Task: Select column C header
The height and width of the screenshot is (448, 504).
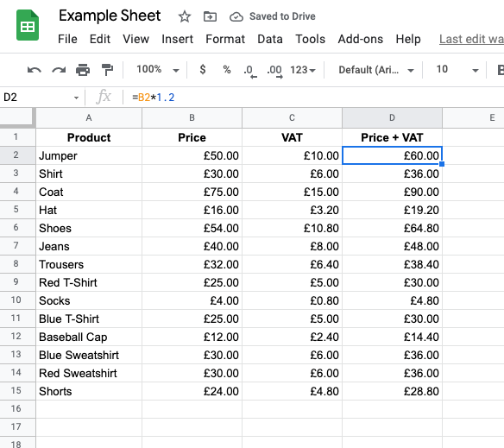Action: pyautogui.click(x=292, y=117)
